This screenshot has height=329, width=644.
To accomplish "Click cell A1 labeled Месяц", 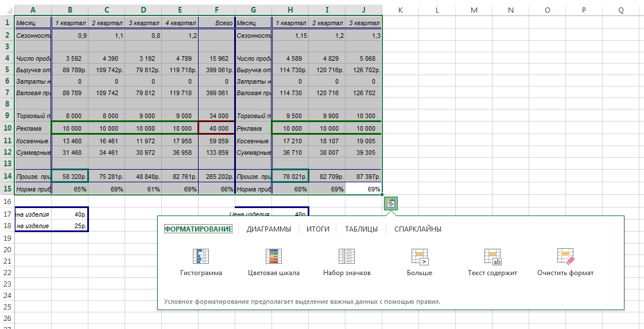I will point(33,22).
